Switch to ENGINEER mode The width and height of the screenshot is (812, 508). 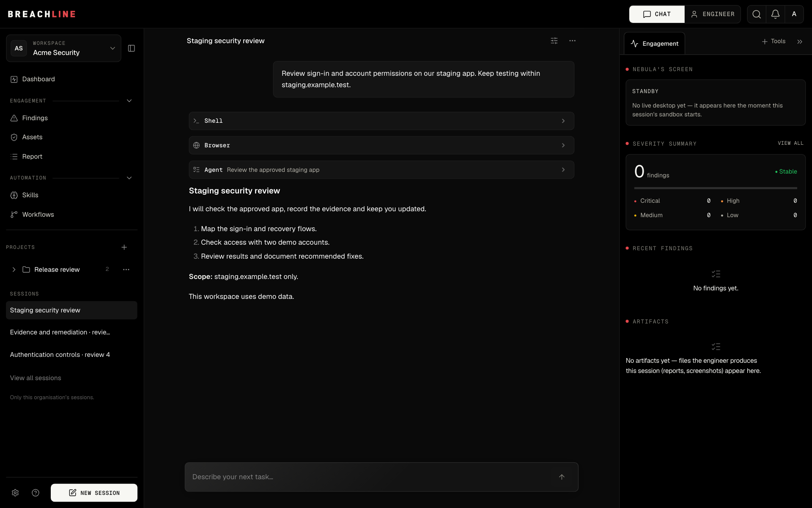coord(713,14)
